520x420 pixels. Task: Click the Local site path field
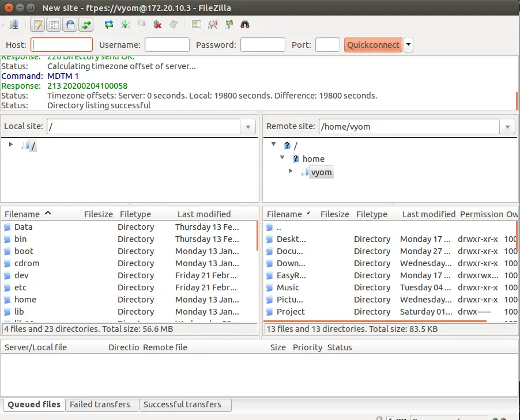[x=144, y=127]
